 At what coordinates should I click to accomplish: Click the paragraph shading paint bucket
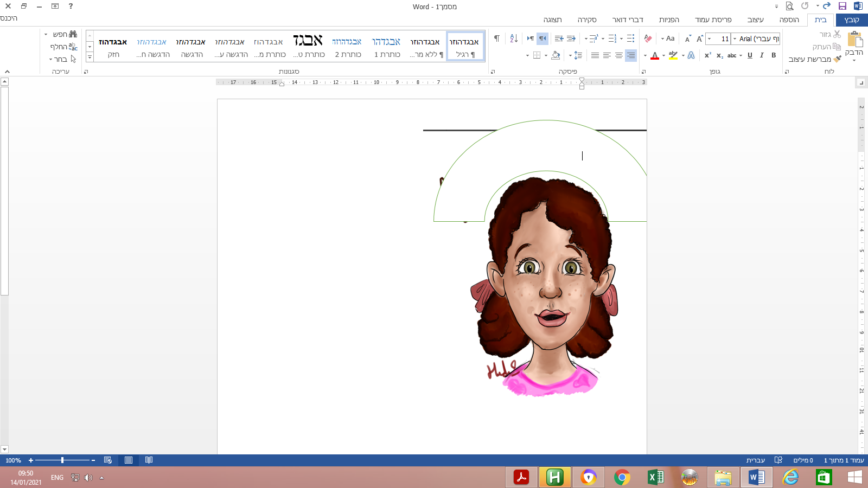point(556,55)
